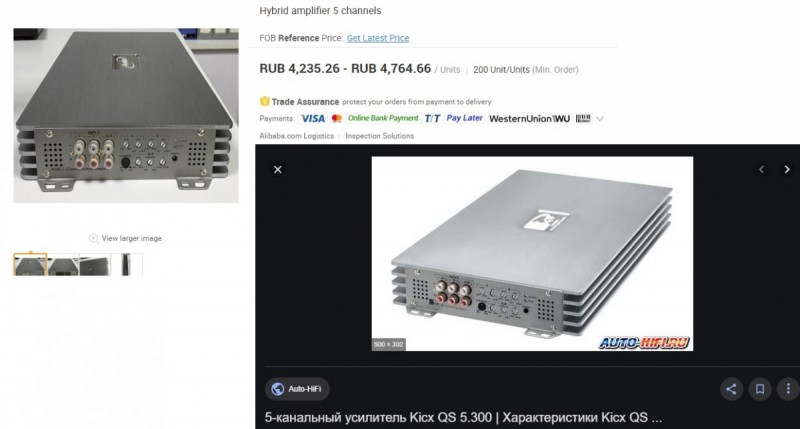Select the third amplifier thumbnail
The height and width of the screenshot is (429, 800).
click(x=95, y=264)
